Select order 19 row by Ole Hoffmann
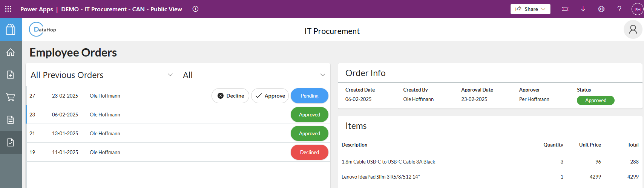The height and width of the screenshot is (188, 644). coord(113,152)
